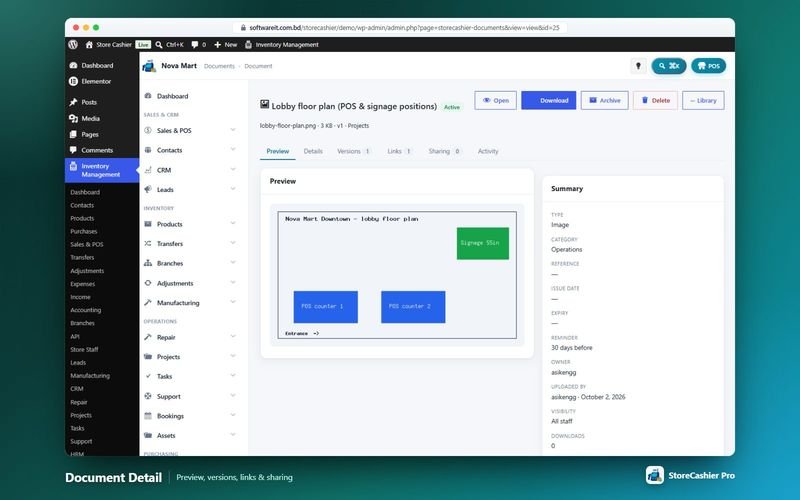Click the Archive button
800x500 pixels.
pos(605,101)
